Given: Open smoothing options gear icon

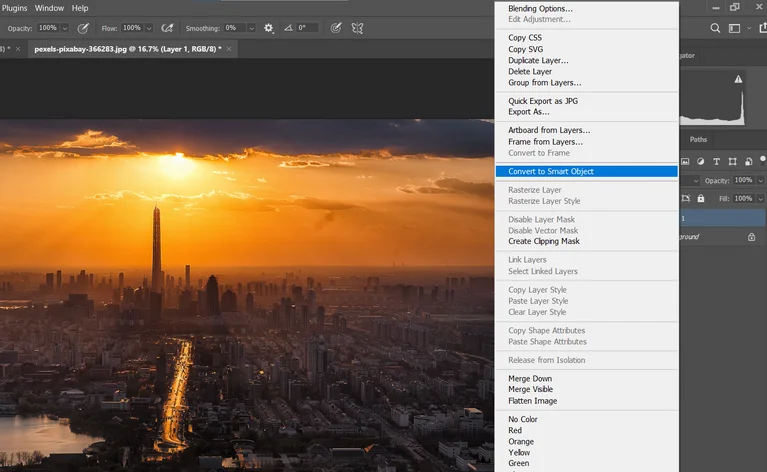Looking at the screenshot, I should pyautogui.click(x=268, y=28).
